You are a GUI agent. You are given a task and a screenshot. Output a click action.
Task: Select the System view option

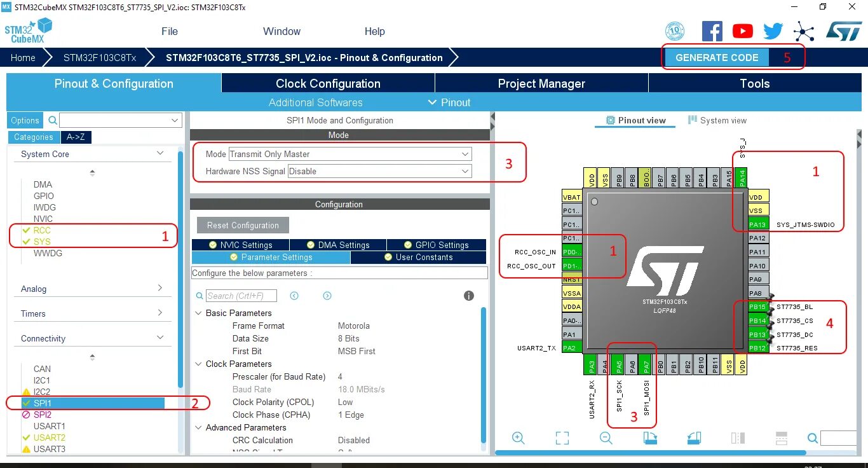coord(717,120)
